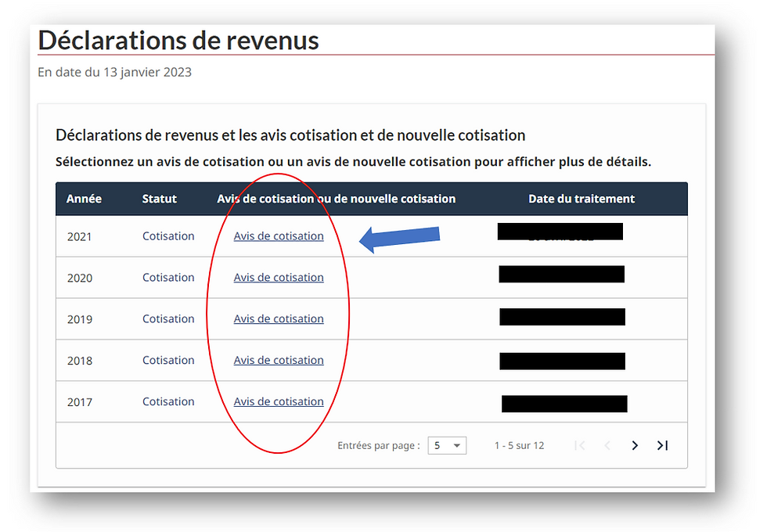Viewport: 767px width, 532px height.
Task: Open the 2021 Avis de cotisation
Action: 279,235
